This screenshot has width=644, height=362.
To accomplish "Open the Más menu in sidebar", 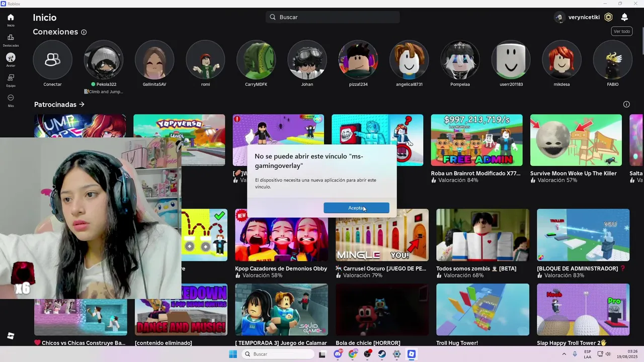I will click(11, 98).
